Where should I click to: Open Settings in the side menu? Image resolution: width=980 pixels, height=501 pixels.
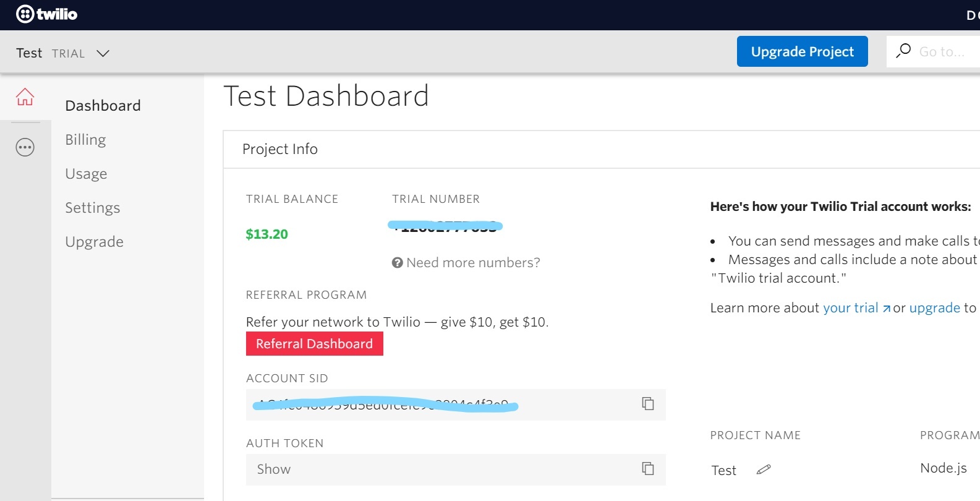click(x=93, y=208)
